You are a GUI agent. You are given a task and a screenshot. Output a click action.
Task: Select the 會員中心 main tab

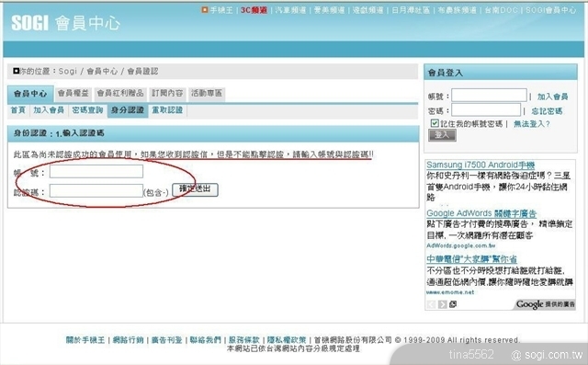click(x=30, y=94)
